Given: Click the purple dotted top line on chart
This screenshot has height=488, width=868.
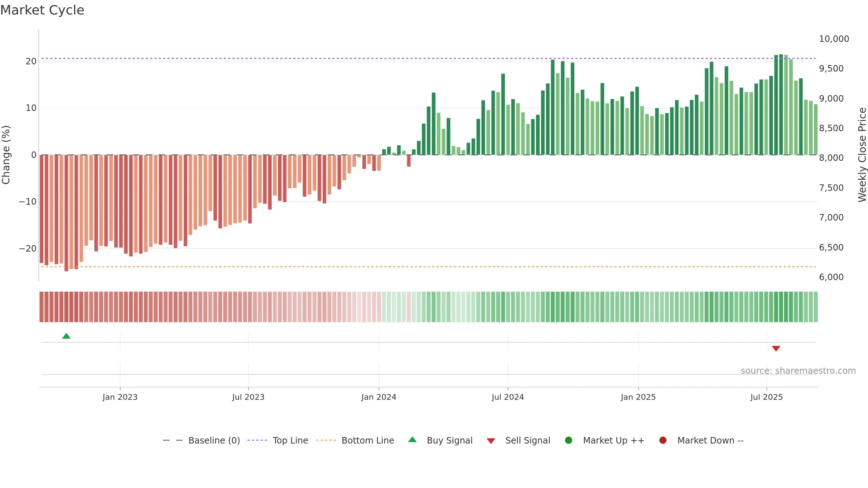Looking at the screenshot, I should pyautogui.click(x=429, y=58).
